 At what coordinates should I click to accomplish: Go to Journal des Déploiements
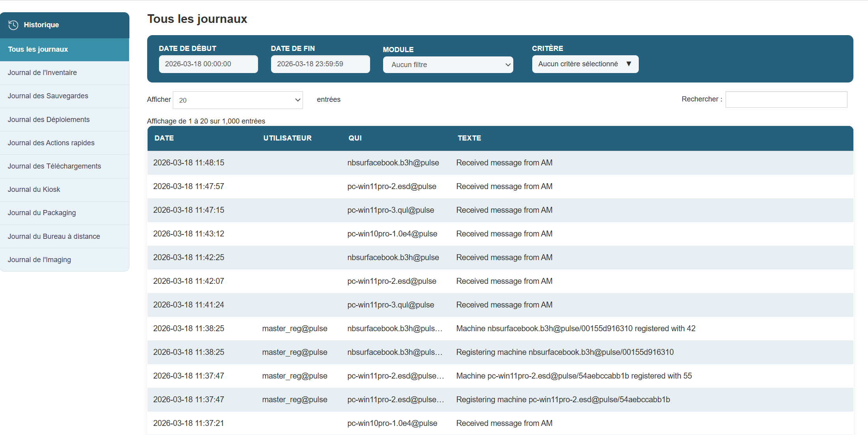(49, 120)
